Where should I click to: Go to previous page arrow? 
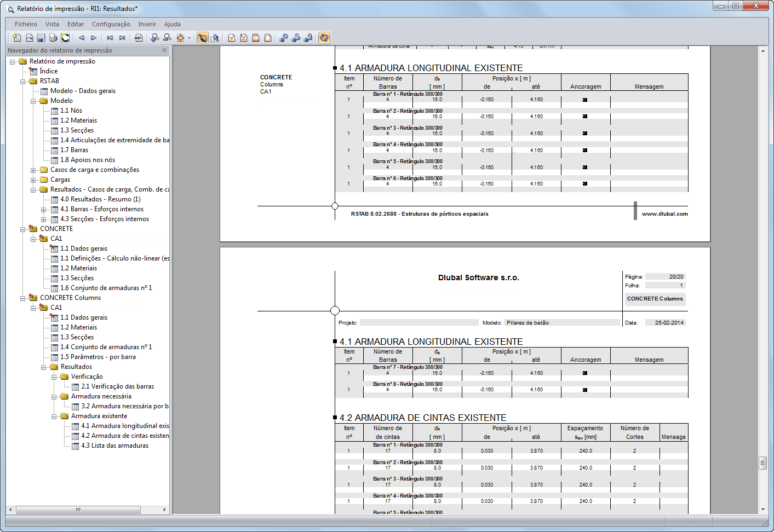click(x=82, y=38)
